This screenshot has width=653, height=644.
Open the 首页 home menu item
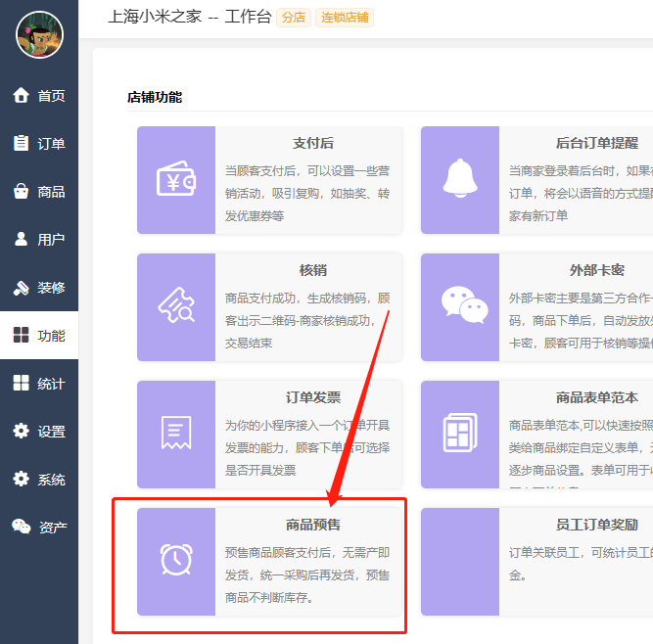click(x=39, y=96)
